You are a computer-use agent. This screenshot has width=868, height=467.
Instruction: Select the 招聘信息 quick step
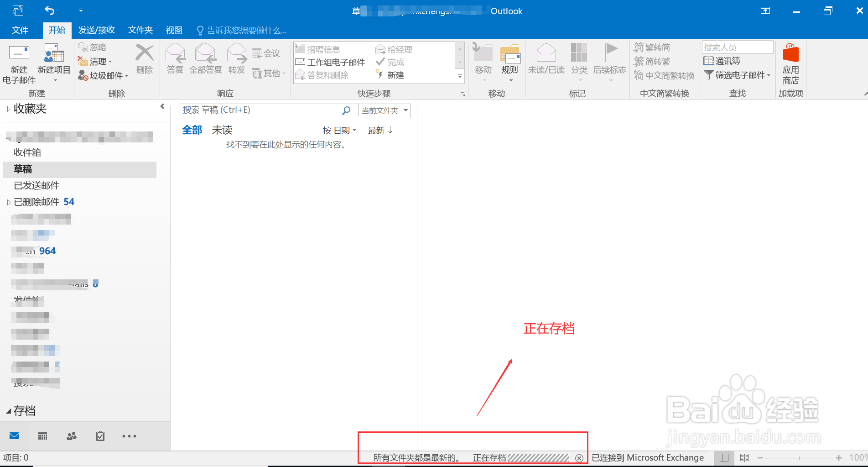318,49
